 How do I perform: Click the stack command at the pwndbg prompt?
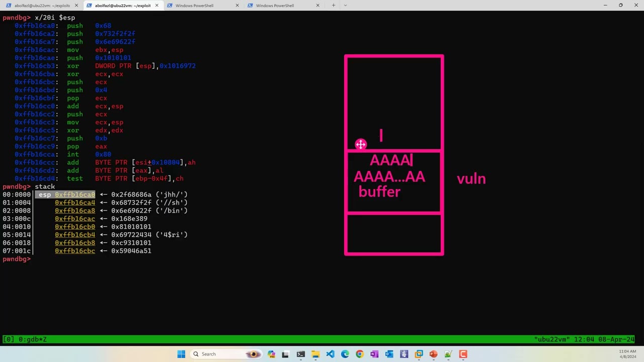pos(45,187)
